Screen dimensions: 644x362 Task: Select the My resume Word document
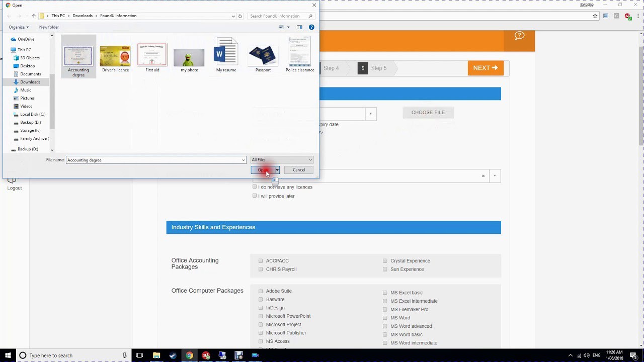[226, 55]
